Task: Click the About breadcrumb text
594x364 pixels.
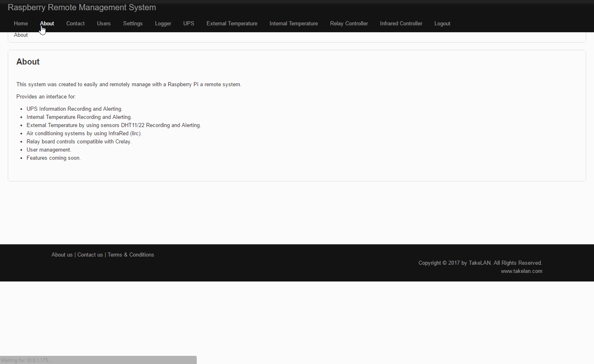Action: [21, 35]
